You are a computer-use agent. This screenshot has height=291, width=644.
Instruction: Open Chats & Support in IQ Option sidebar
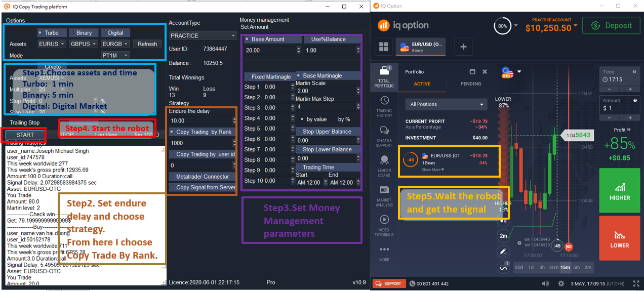[384, 137]
